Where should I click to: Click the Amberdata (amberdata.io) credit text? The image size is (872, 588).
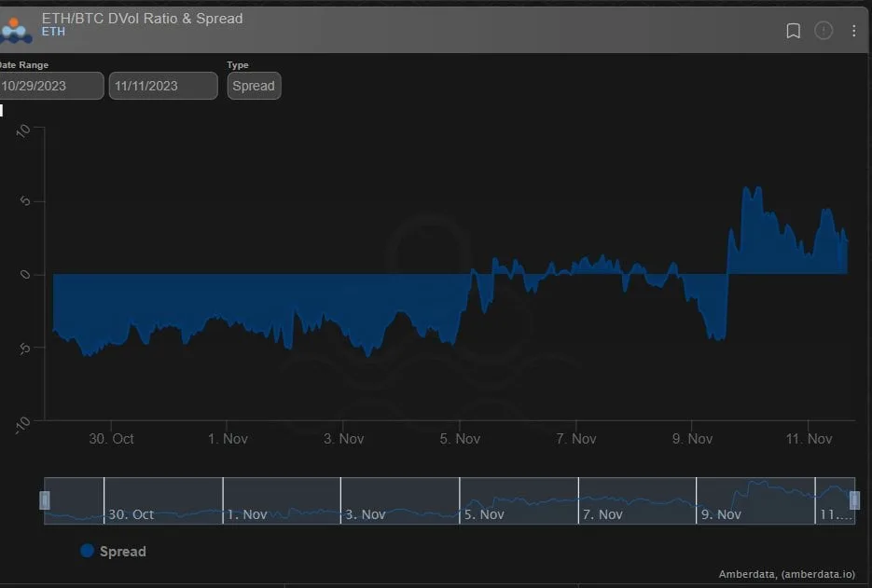(786, 574)
